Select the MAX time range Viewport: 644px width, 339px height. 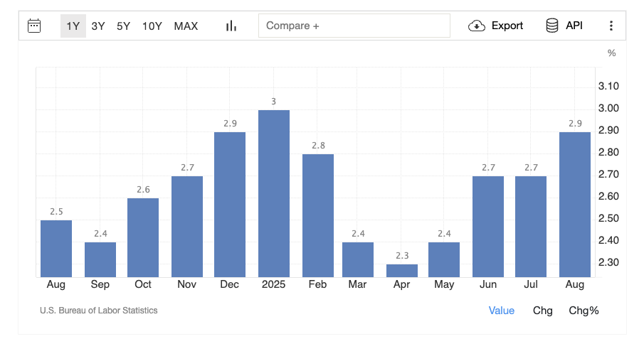coord(186,26)
